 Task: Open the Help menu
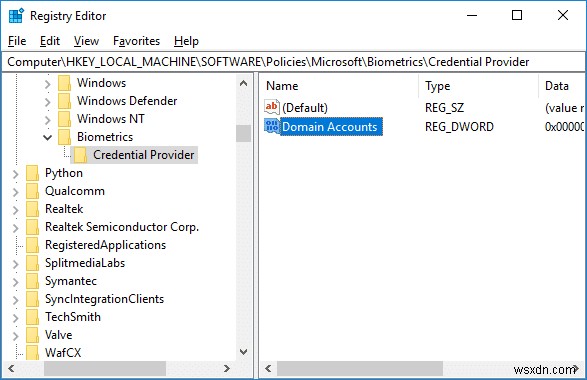186,41
